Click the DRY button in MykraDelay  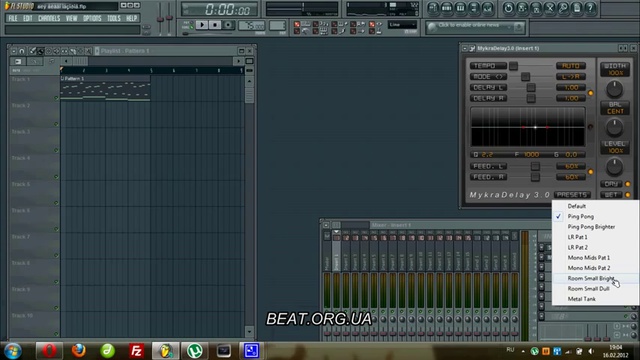point(611,184)
